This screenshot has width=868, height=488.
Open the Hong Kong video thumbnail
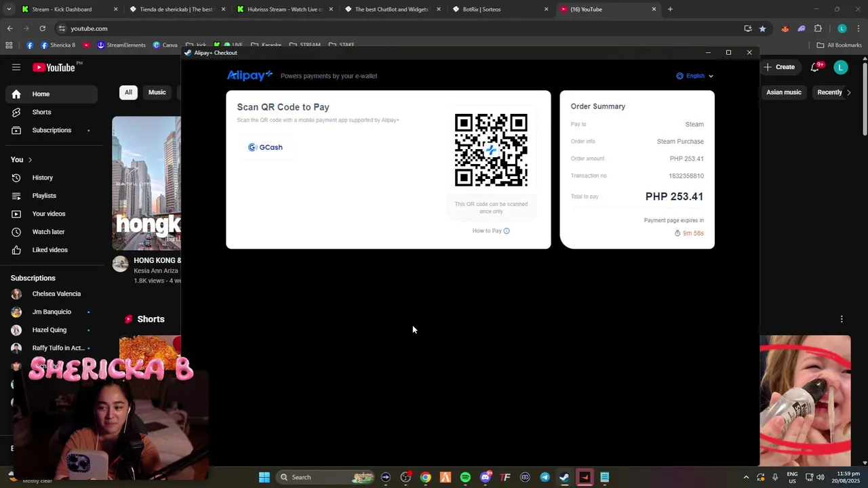click(x=146, y=183)
